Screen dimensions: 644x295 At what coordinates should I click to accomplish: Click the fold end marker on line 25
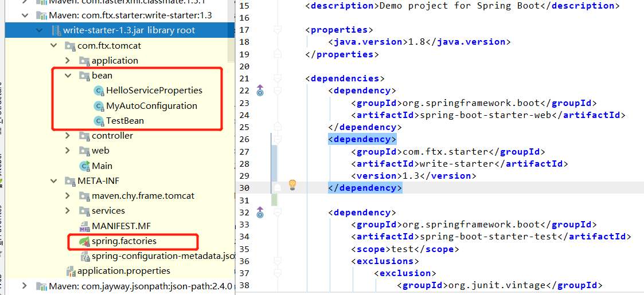tap(278, 127)
